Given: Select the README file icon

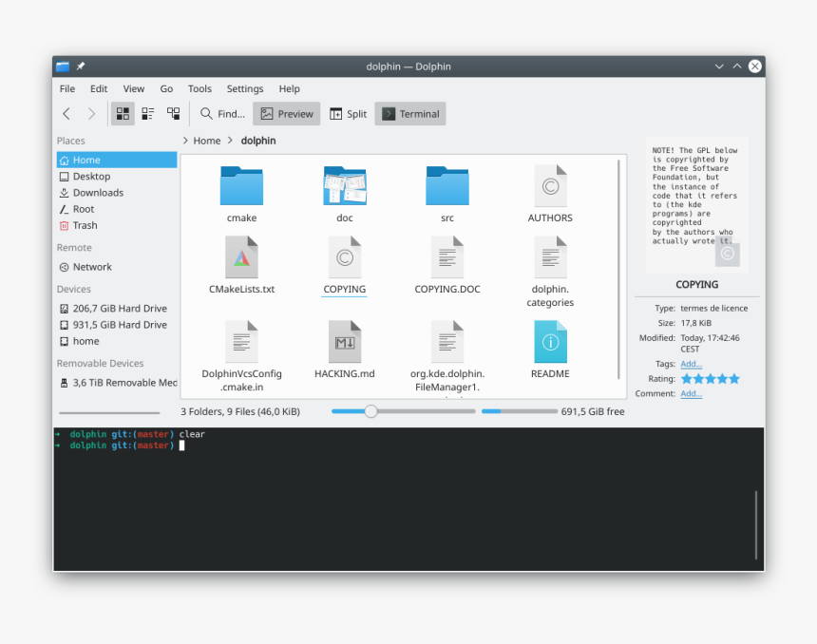Looking at the screenshot, I should (x=550, y=341).
